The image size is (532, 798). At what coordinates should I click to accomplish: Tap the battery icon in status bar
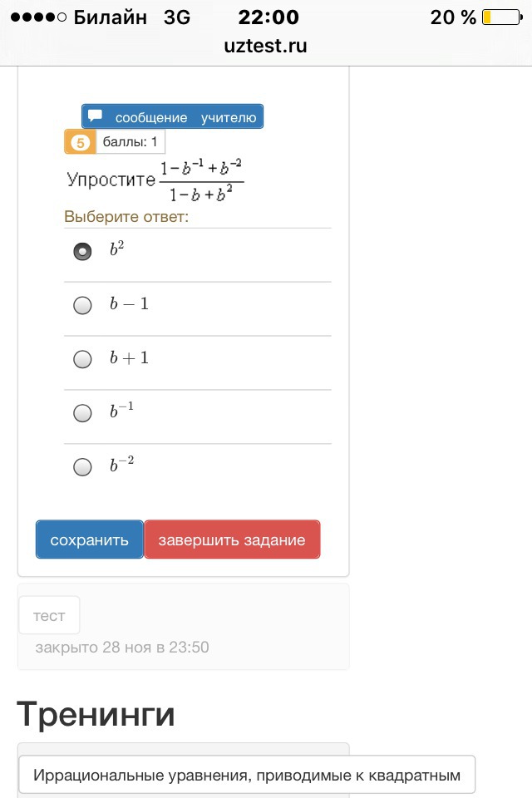(x=500, y=17)
